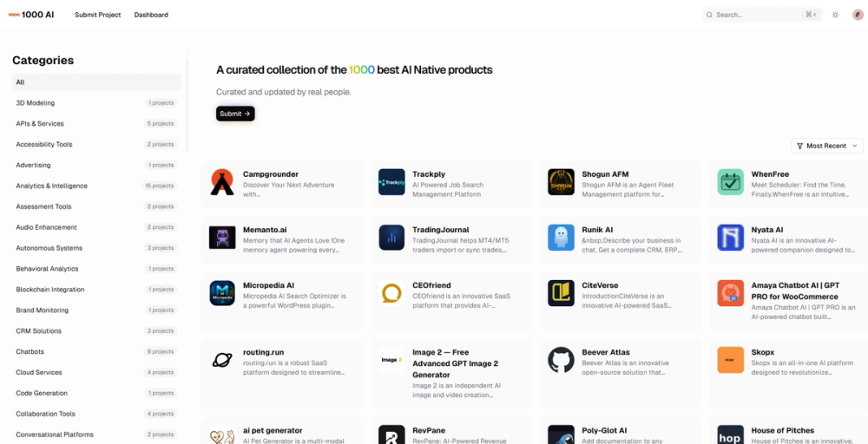The image size is (868, 444).
Task: Click the TradingJournal description text
Action: [x=461, y=245]
